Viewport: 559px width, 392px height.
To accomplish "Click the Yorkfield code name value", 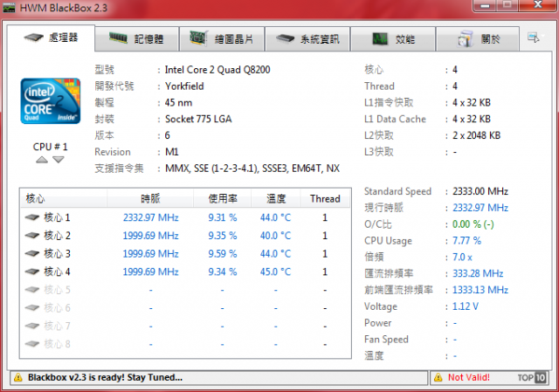I will tap(184, 86).
